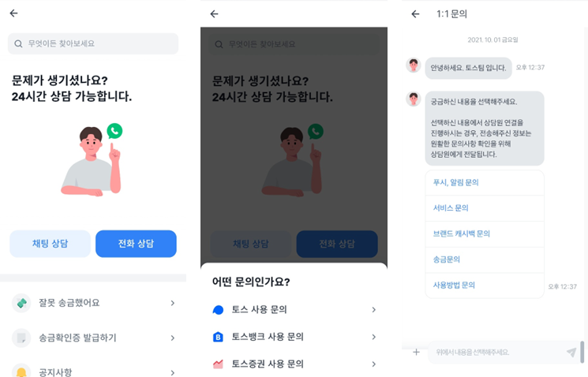588x377 pixels.
Task: Click the chat message input field
Action: point(497,353)
